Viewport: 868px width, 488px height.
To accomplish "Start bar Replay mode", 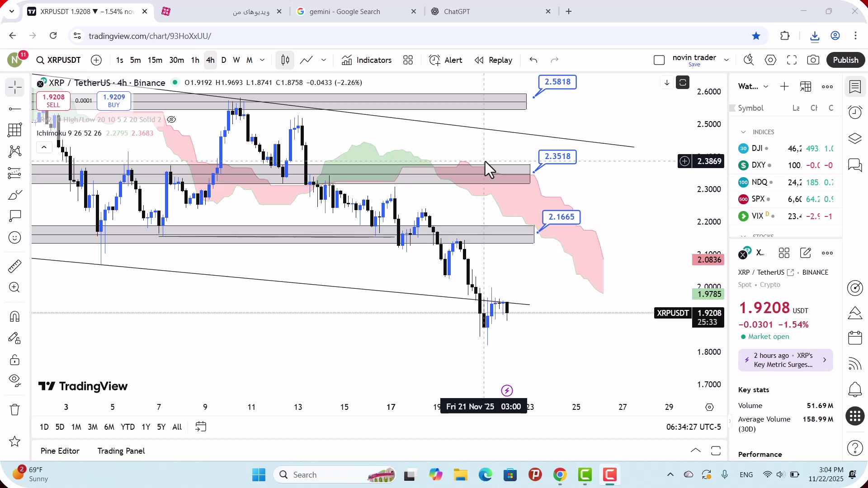I will tap(493, 60).
